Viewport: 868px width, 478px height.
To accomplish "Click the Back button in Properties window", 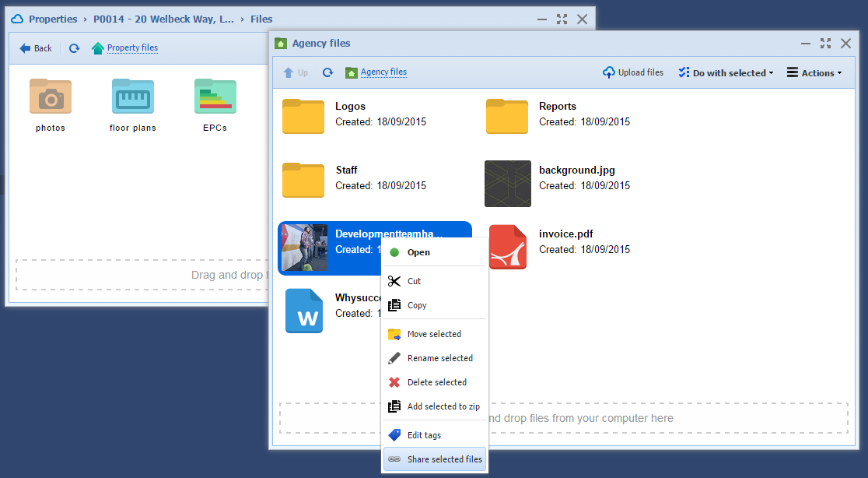I will 36,48.
